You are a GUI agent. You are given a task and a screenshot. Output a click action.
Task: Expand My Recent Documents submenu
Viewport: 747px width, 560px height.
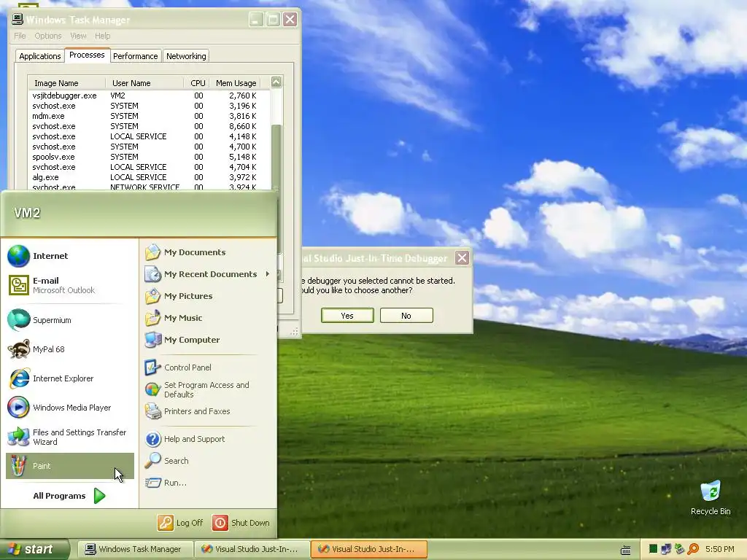tap(208, 274)
